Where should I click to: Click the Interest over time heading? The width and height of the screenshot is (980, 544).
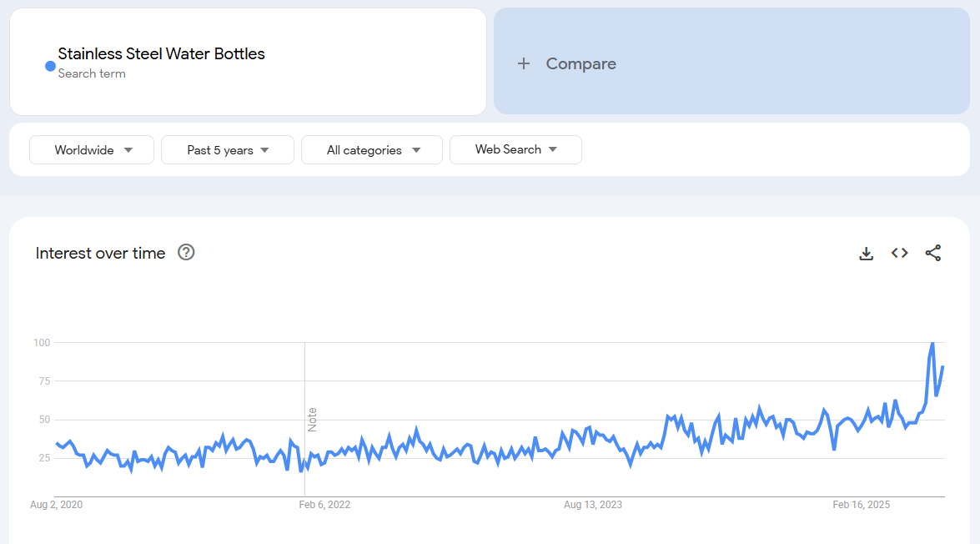(x=100, y=253)
